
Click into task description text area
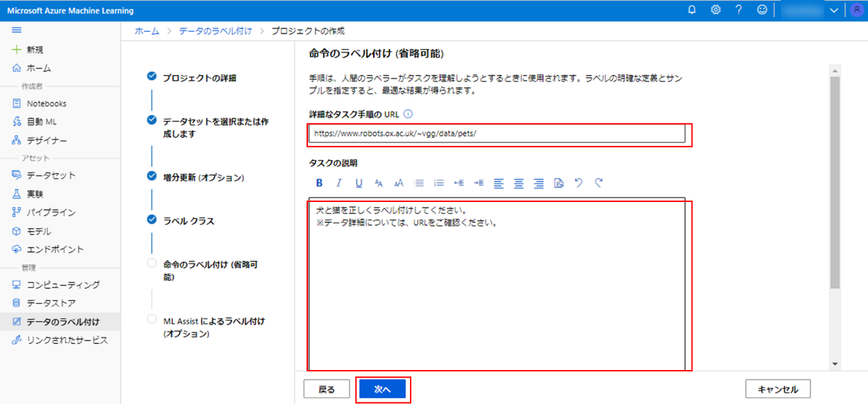[x=497, y=284]
